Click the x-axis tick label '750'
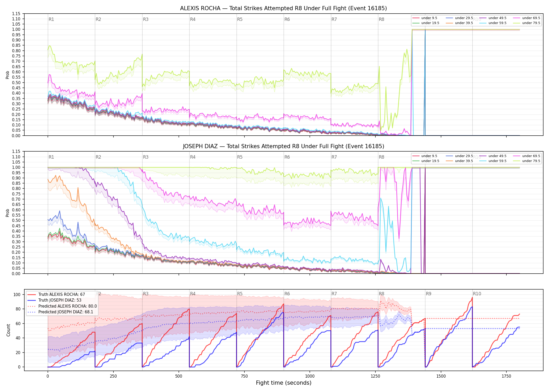 coord(244,376)
